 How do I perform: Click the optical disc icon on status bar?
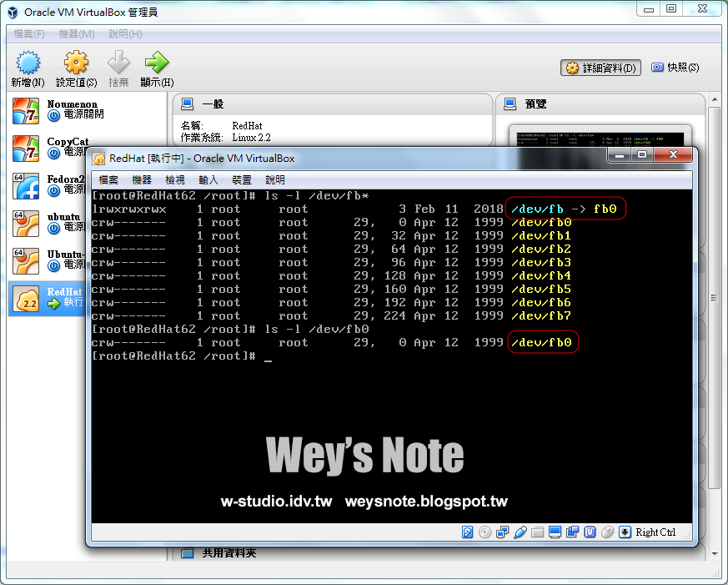click(x=484, y=532)
